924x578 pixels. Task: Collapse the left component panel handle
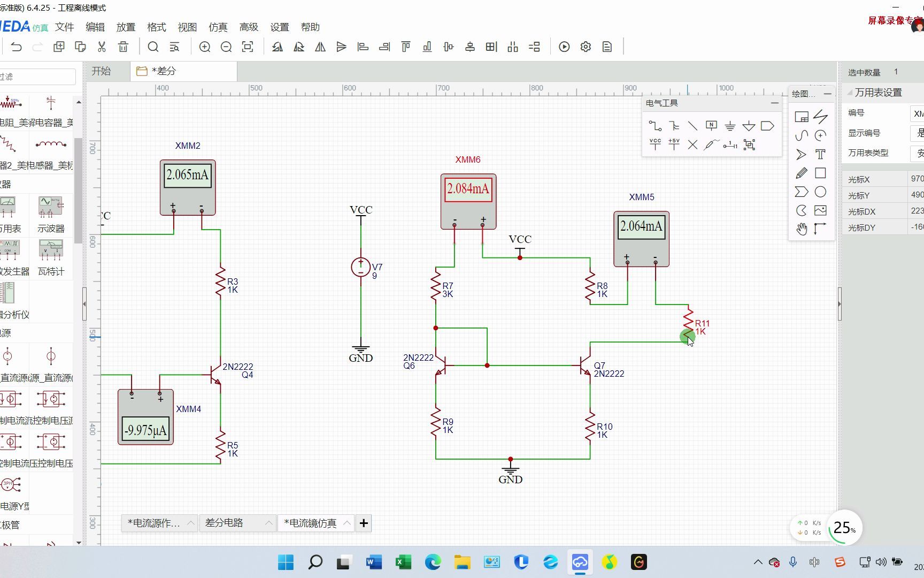tap(84, 303)
